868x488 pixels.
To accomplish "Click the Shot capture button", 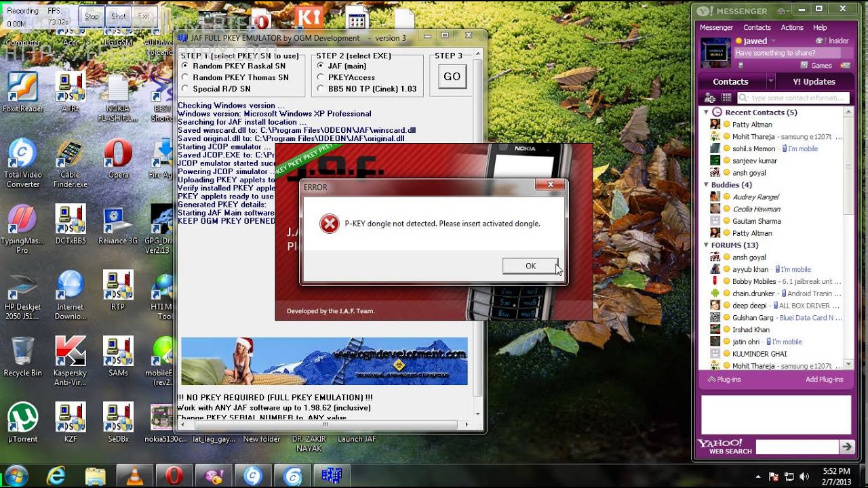I will point(118,16).
